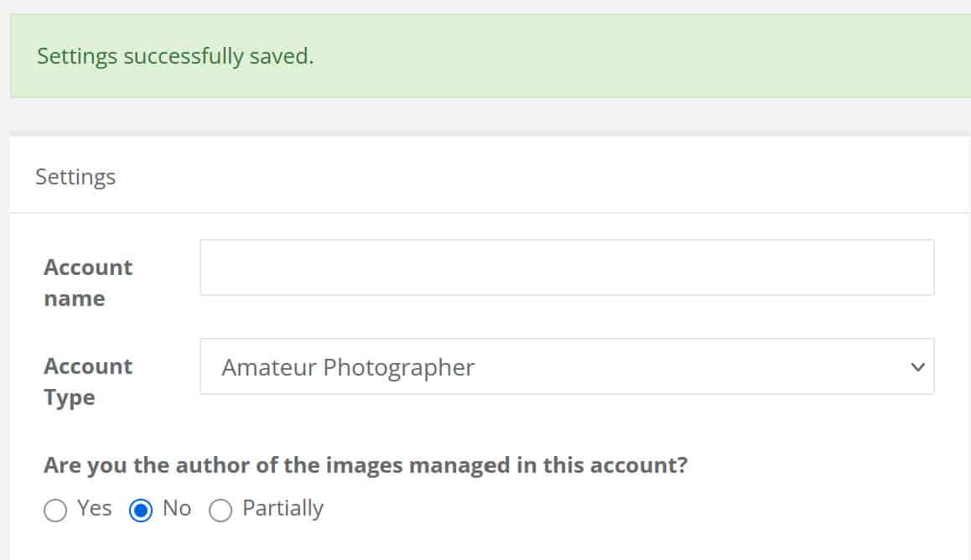Select the No radio button
This screenshot has height=560, width=971.
(x=141, y=511)
